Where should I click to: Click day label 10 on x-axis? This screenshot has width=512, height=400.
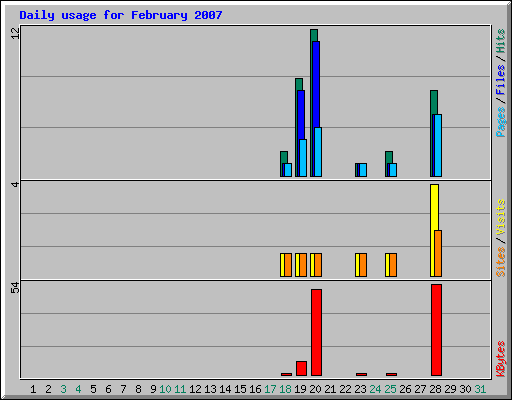pos(165,389)
